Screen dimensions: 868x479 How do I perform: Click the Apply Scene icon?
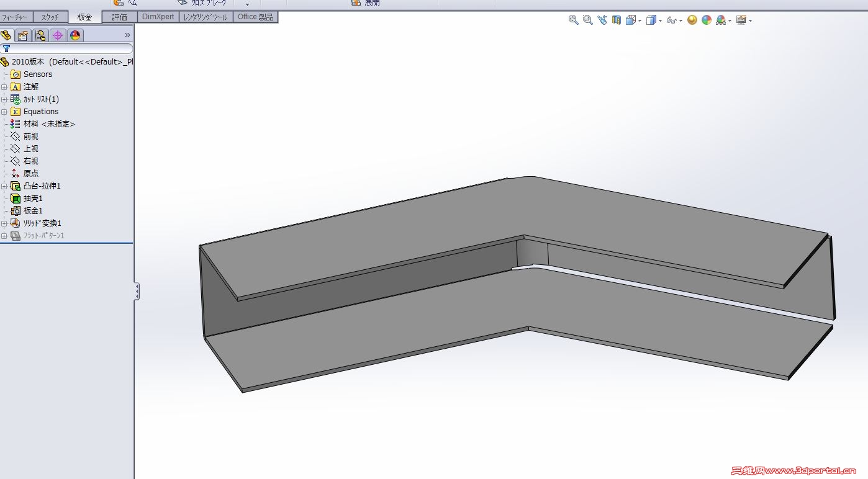720,20
